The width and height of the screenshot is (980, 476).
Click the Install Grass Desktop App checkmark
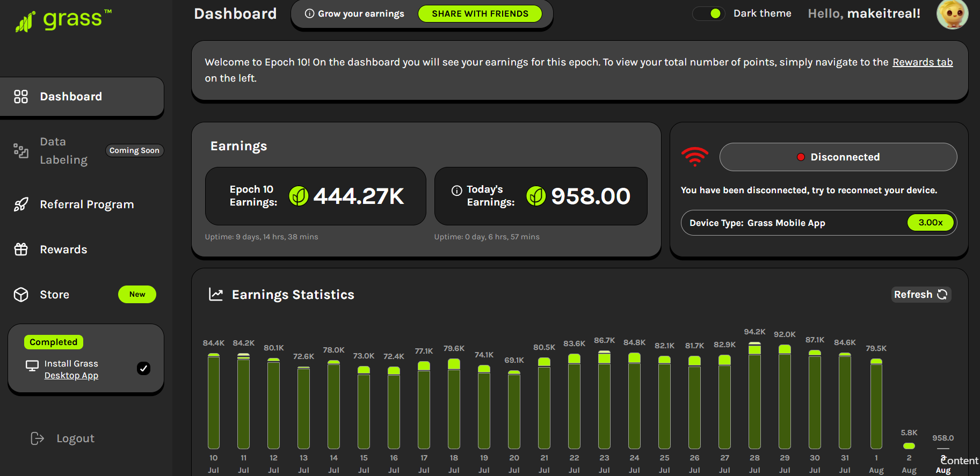(143, 368)
